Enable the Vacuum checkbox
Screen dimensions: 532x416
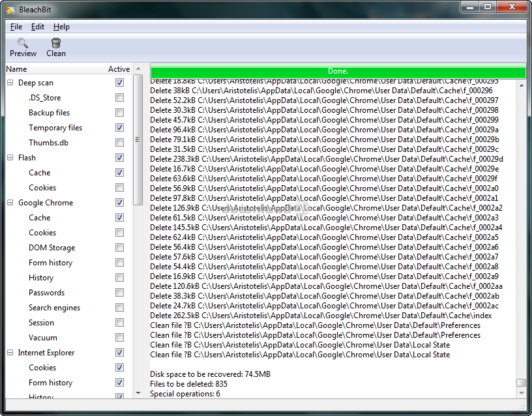click(x=119, y=338)
